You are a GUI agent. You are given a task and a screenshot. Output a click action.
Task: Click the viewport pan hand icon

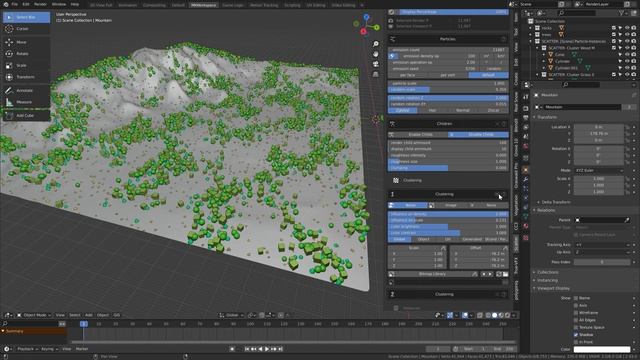click(x=376, y=54)
